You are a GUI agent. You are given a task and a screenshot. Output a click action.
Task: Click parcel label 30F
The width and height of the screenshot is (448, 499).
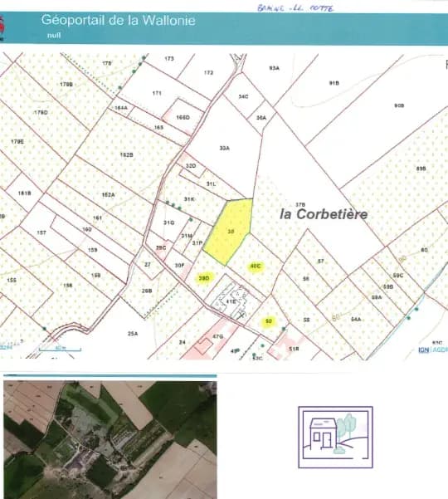click(x=180, y=265)
